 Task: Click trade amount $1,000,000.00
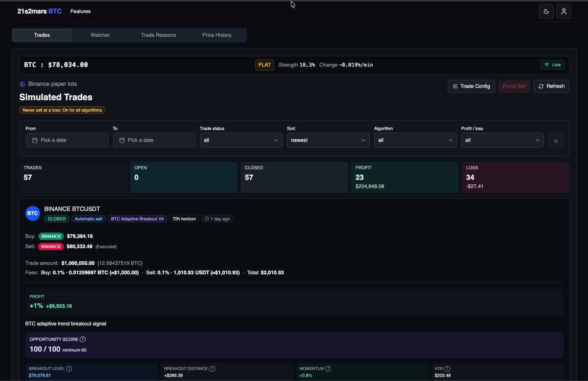(x=78, y=263)
